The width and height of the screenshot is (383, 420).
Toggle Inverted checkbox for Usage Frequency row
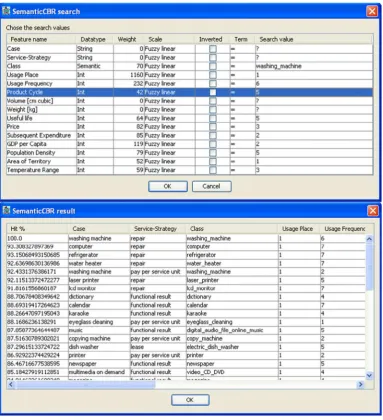pyautogui.click(x=213, y=83)
